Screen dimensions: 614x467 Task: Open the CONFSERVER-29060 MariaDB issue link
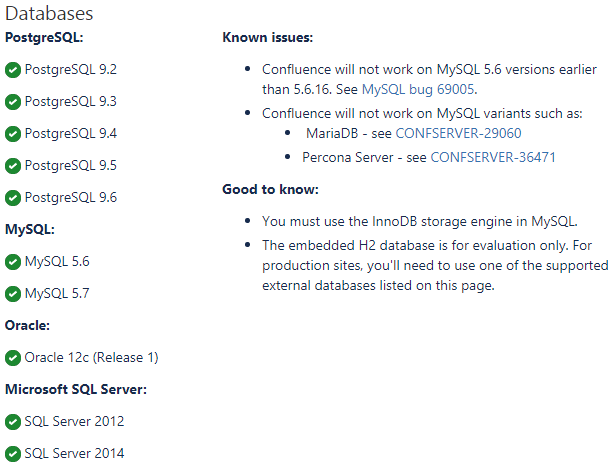458,133
